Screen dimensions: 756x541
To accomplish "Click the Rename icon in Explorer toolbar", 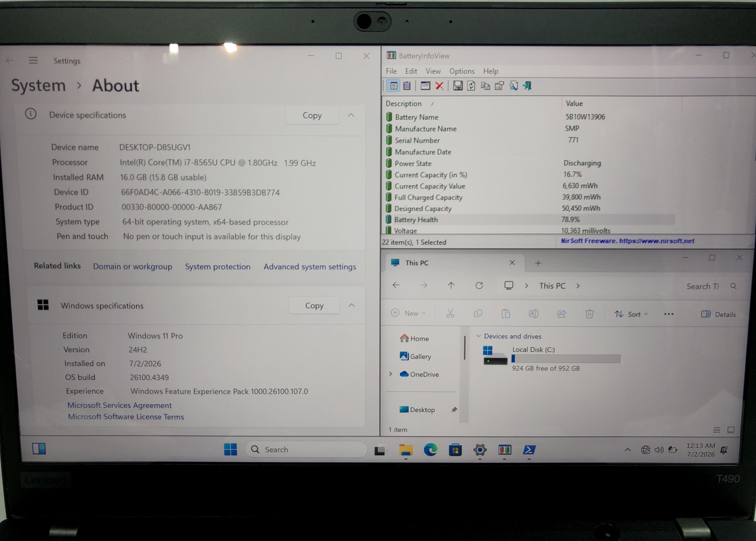I will coord(533,313).
